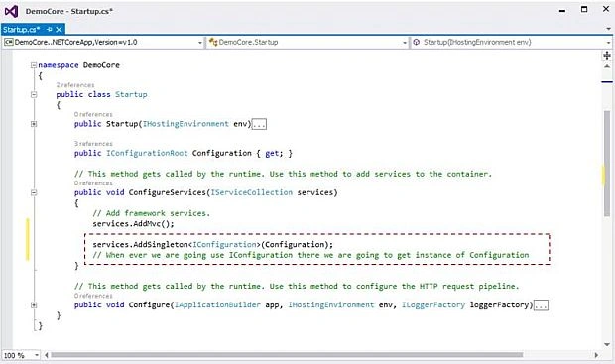Viewport: 615px width, 364px height.
Task: Click the split editor handle icon
Action: pos(607,56)
